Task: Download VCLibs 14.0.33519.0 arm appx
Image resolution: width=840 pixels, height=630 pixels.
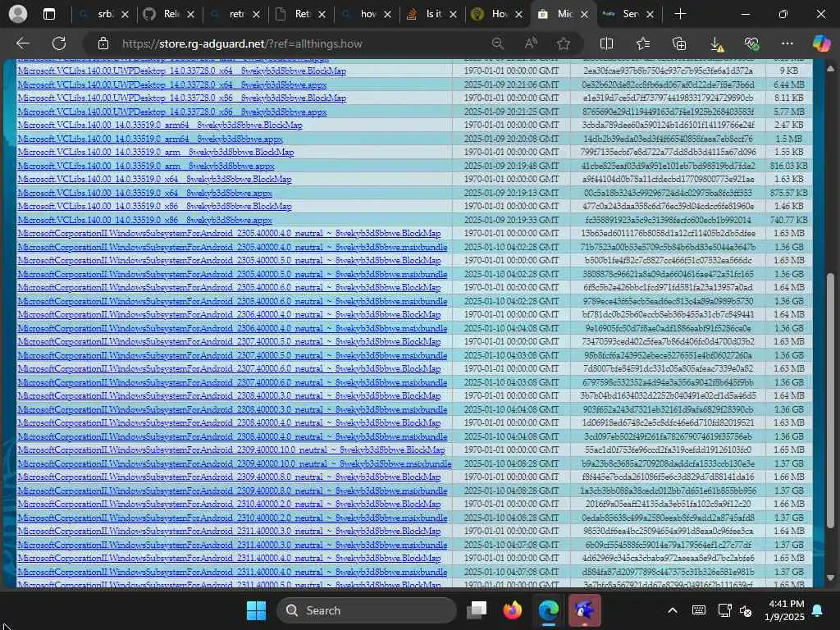Action: [x=146, y=166]
